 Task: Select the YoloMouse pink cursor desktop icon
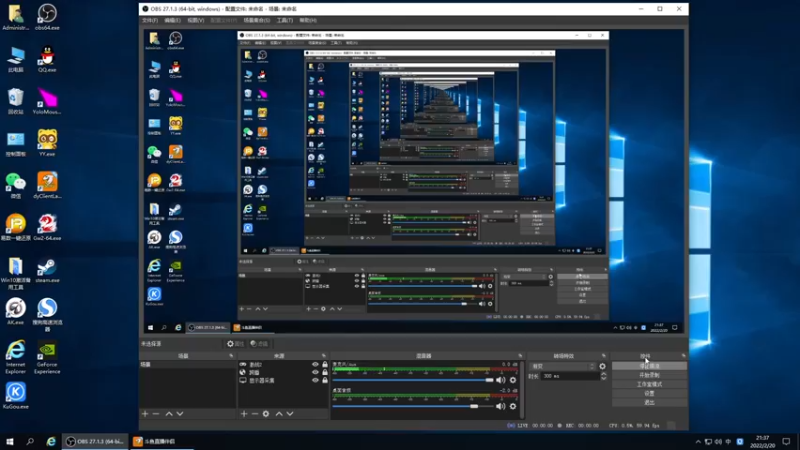coord(47,101)
